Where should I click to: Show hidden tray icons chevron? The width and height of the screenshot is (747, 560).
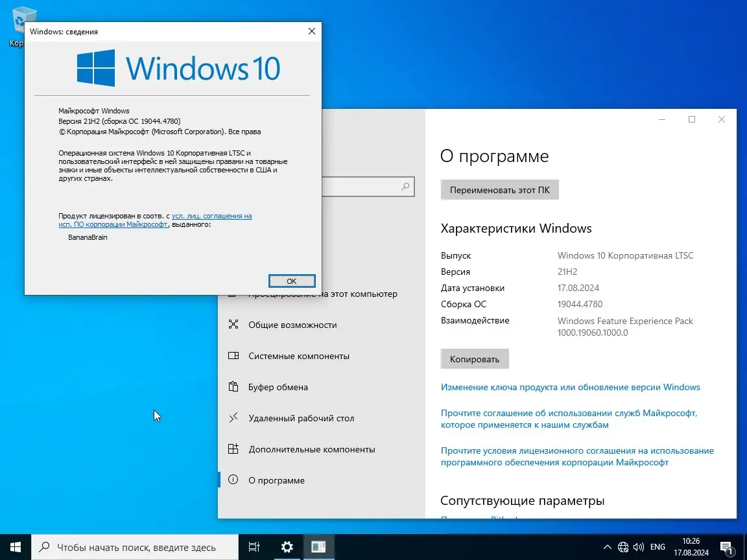click(607, 547)
